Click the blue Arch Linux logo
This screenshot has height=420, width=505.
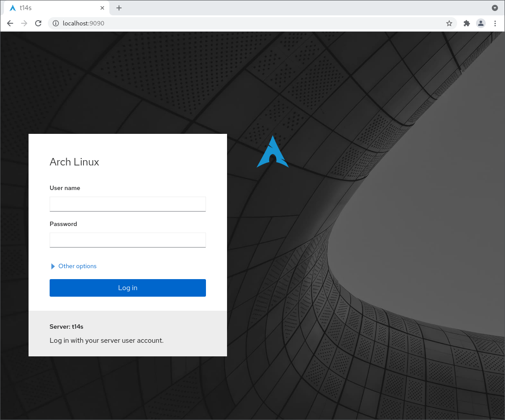point(273,152)
